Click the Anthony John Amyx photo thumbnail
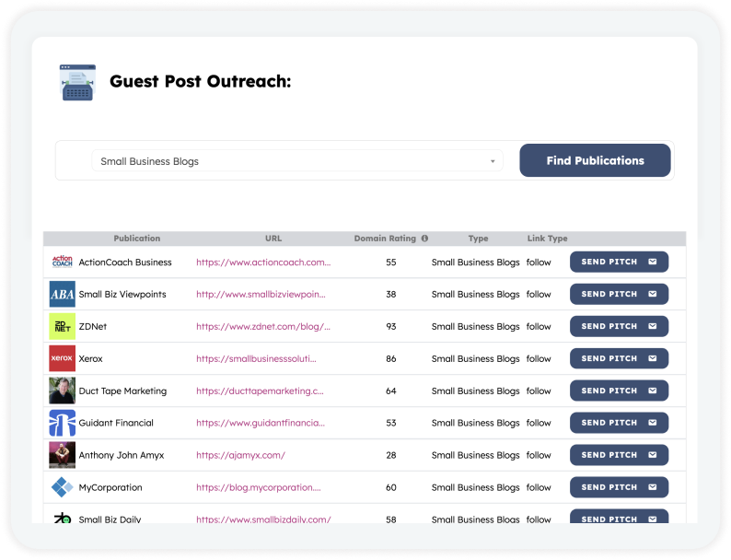 pyautogui.click(x=62, y=455)
